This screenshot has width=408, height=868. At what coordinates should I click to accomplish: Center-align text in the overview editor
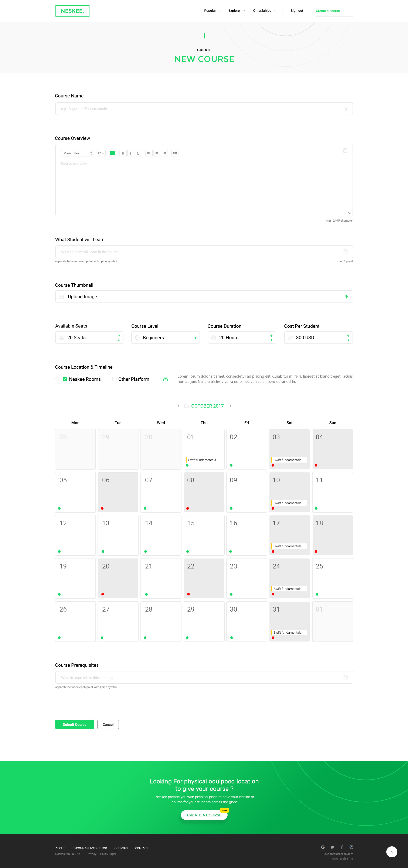click(156, 153)
